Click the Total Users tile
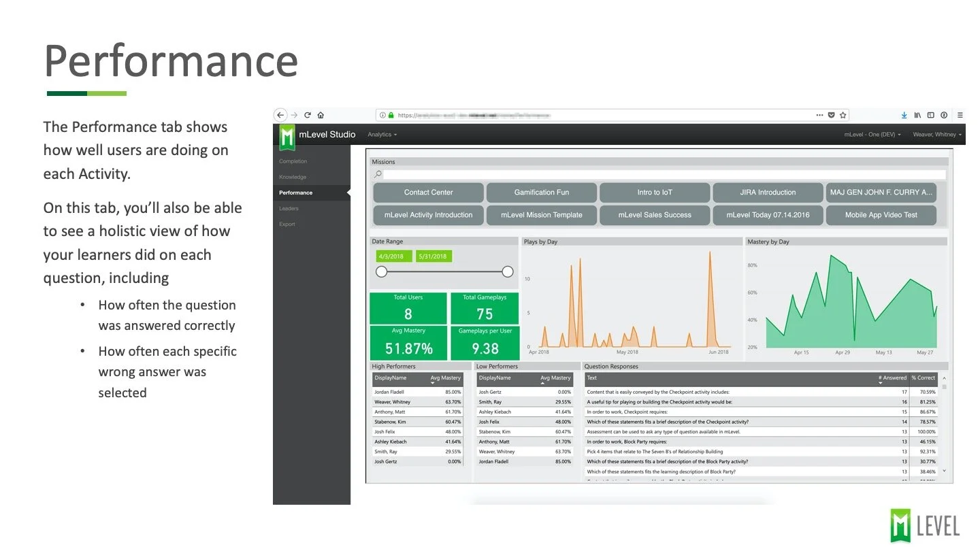Image resolution: width=980 pixels, height=551 pixels. tap(408, 308)
